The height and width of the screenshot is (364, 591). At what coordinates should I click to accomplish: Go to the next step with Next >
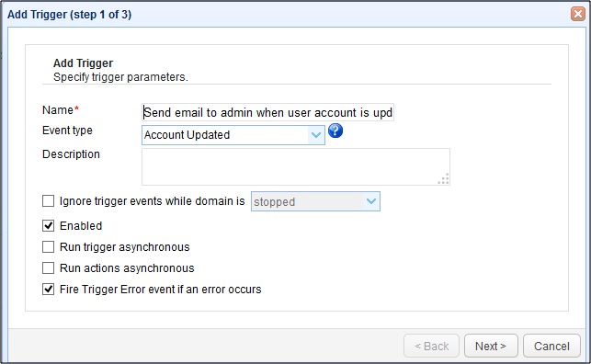tap(491, 346)
